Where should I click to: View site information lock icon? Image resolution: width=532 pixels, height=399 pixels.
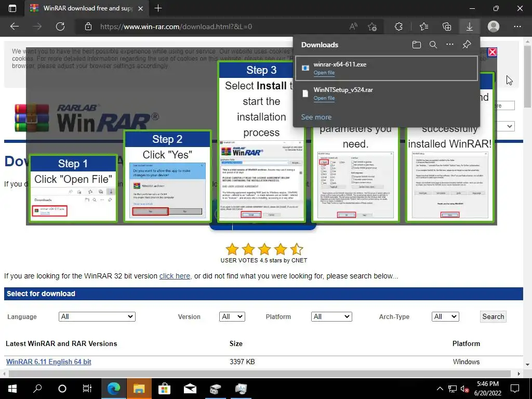[88, 26]
